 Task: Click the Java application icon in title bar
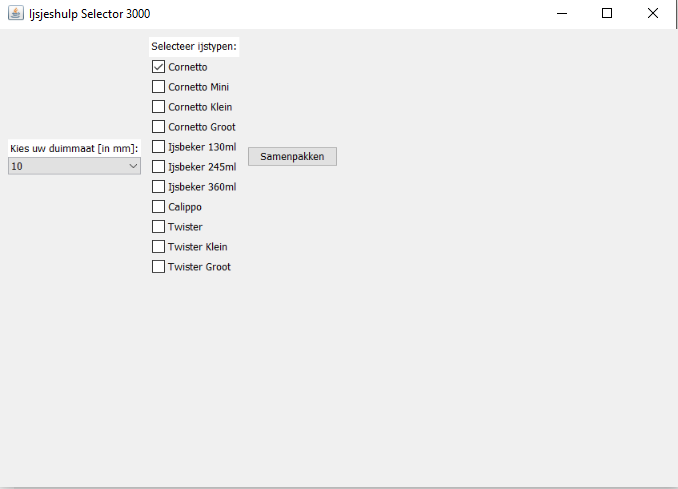click(16, 13)
